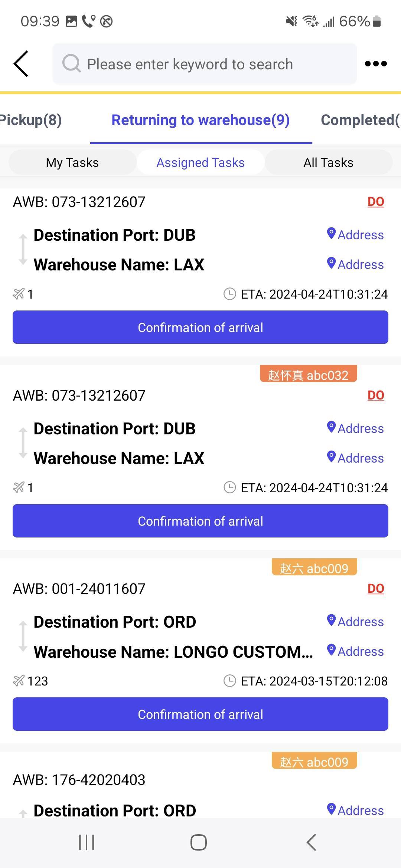The height and width of the screenshot is (868, 401).
Task: Select Returning to warehouse(9) tab
Action: (x=200, y=120)
